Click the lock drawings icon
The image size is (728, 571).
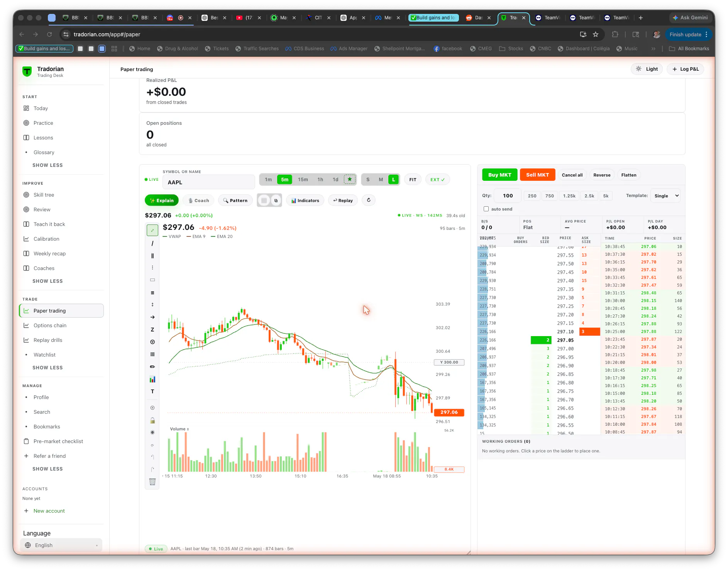(152, 420)
